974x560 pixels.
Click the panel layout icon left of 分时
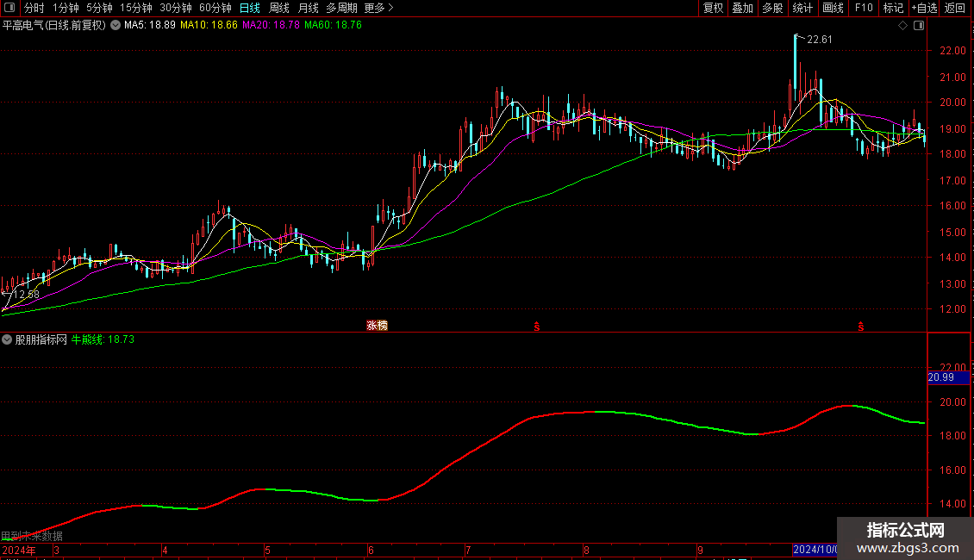tap(9, 8)
